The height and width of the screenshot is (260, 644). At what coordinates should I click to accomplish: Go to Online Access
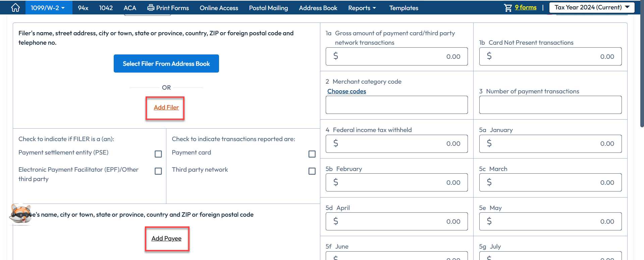[219, 8]
